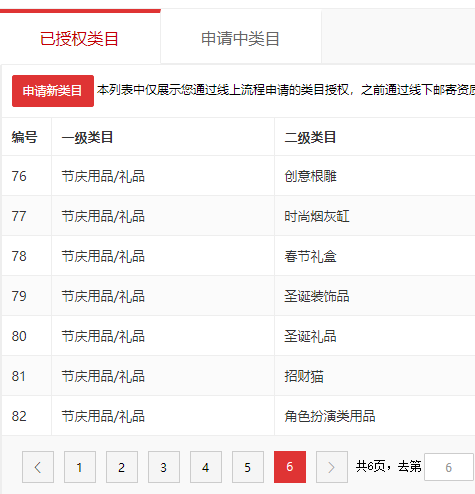Select page 3 in pagination

164,467
